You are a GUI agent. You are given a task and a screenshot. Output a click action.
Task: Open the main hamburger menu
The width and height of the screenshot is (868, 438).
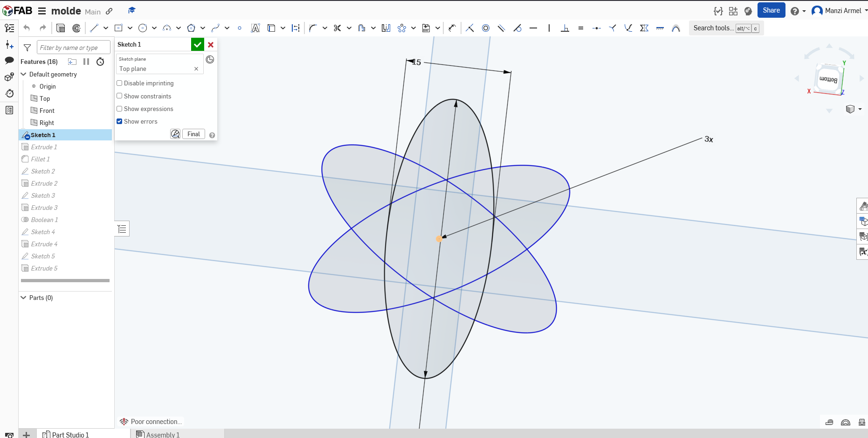click(x=42, y=11)
